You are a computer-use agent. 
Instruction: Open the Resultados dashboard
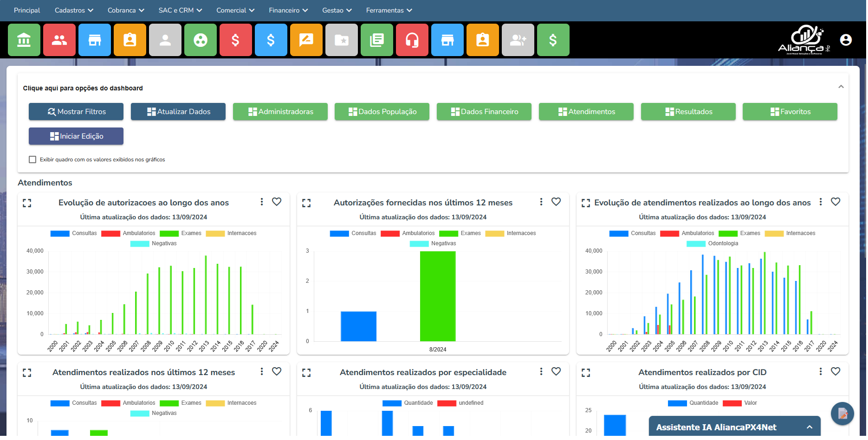pos(688,112)
